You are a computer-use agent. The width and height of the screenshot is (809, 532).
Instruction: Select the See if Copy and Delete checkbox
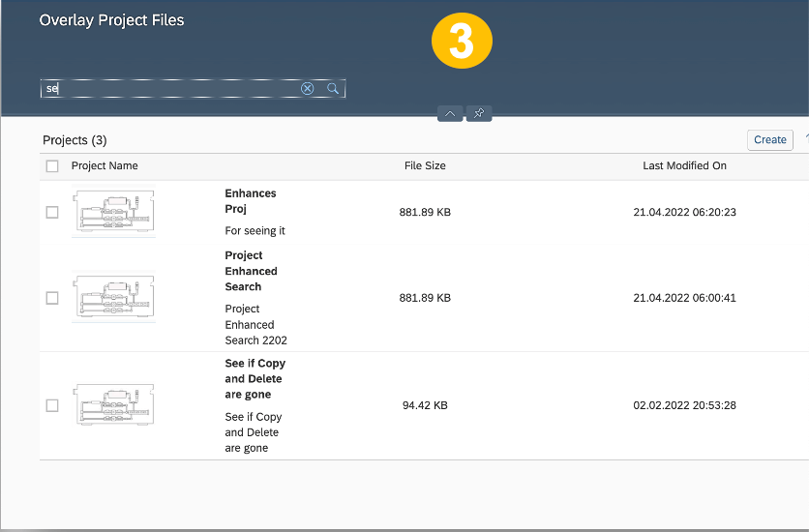tap(52, 405)
